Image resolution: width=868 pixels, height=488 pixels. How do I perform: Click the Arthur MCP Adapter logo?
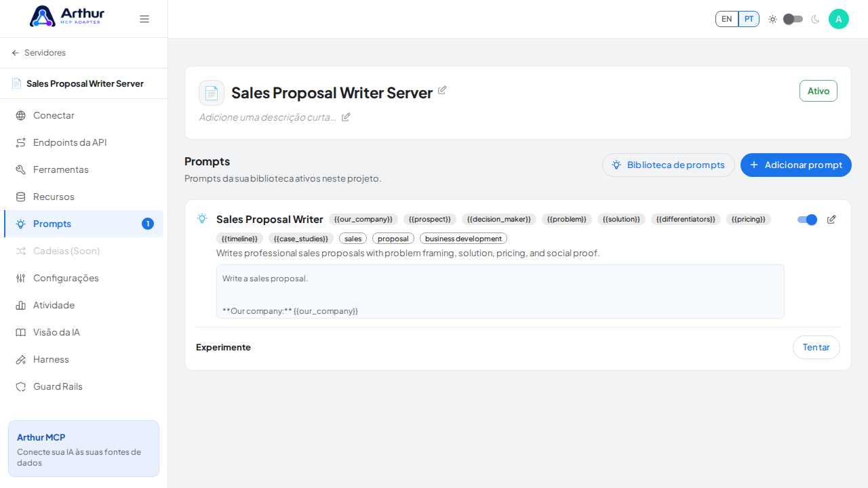(67, 16)
